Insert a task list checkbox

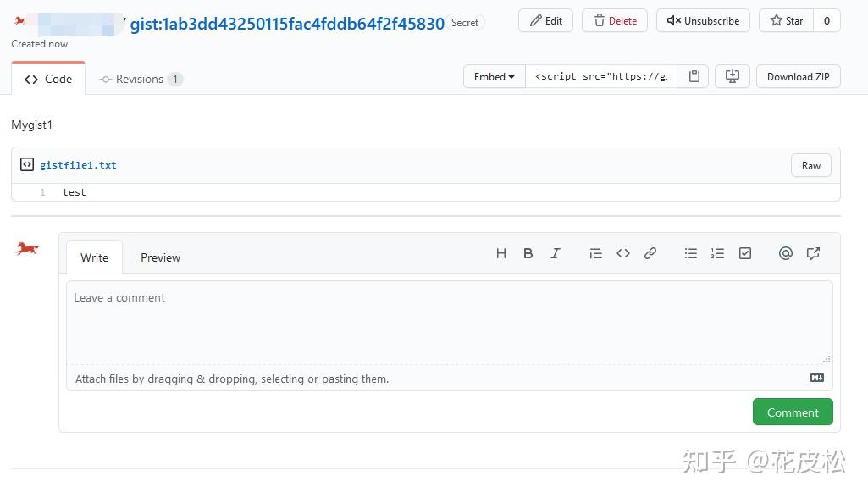point(745,254)
